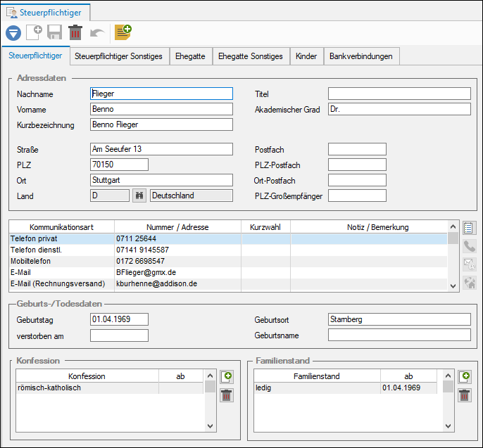
Task: Click the Postfach input field
Action: (357, 149)
